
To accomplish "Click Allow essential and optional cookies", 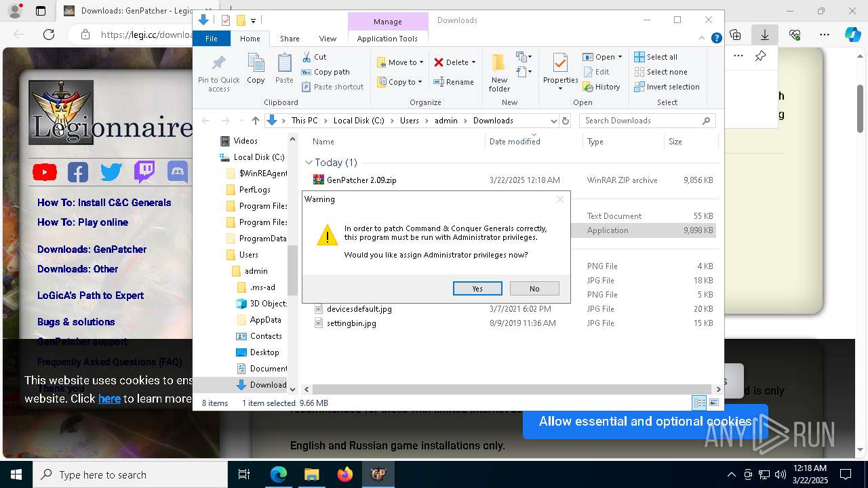I will click(x=645, y=422).
